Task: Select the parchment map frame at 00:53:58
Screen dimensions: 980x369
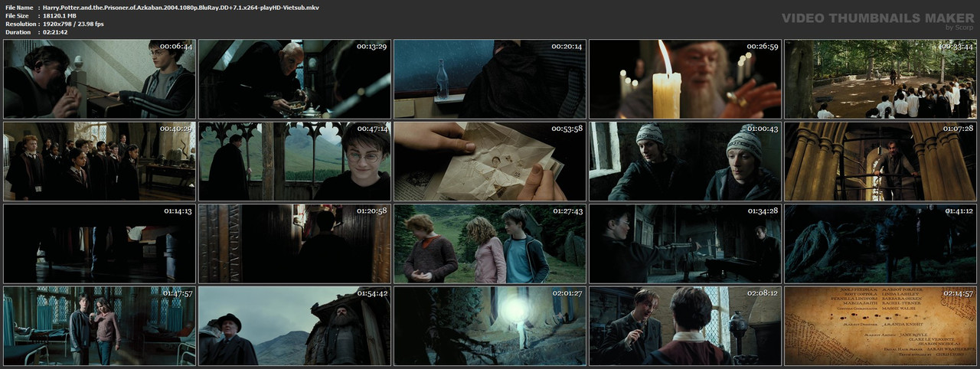Action: 490,162
